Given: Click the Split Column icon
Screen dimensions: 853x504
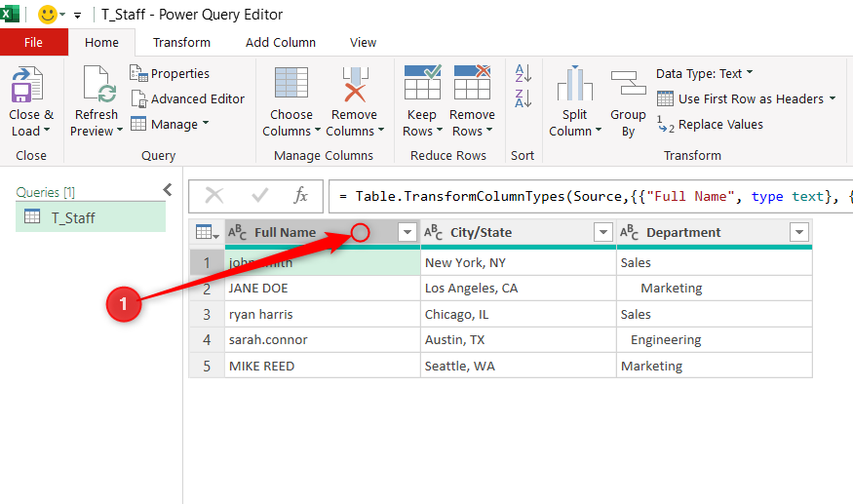Looking at the screenshot, I should [574, 83].
